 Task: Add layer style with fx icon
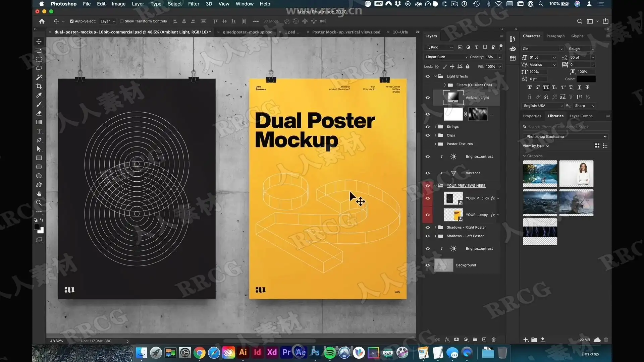447,340
